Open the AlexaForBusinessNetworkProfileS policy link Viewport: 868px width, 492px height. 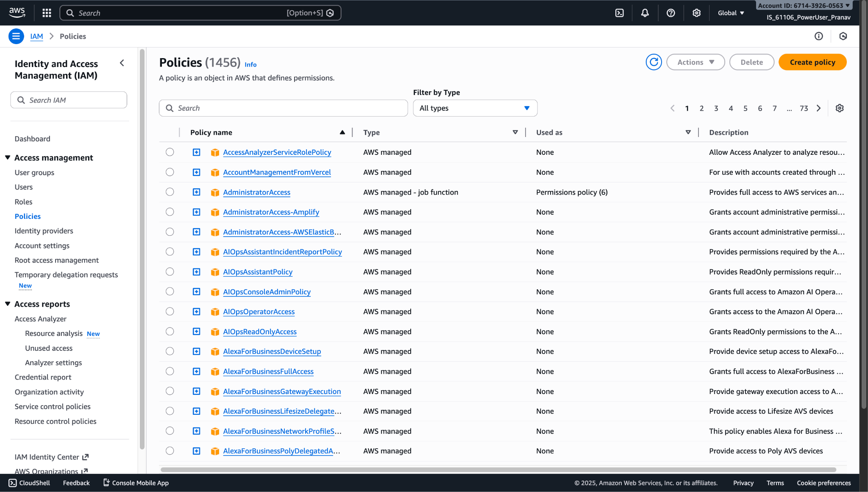[x=282, y=431]
